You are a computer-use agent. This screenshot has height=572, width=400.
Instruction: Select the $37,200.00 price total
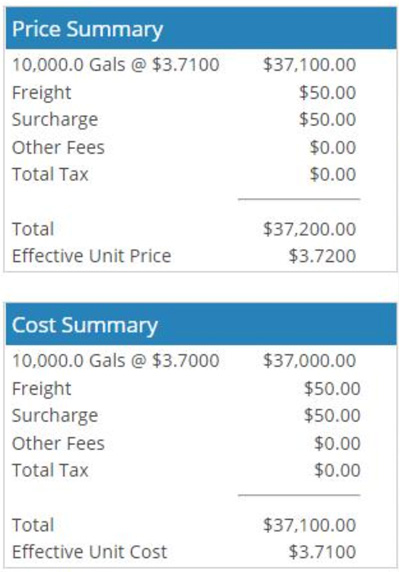pos(310,229)
